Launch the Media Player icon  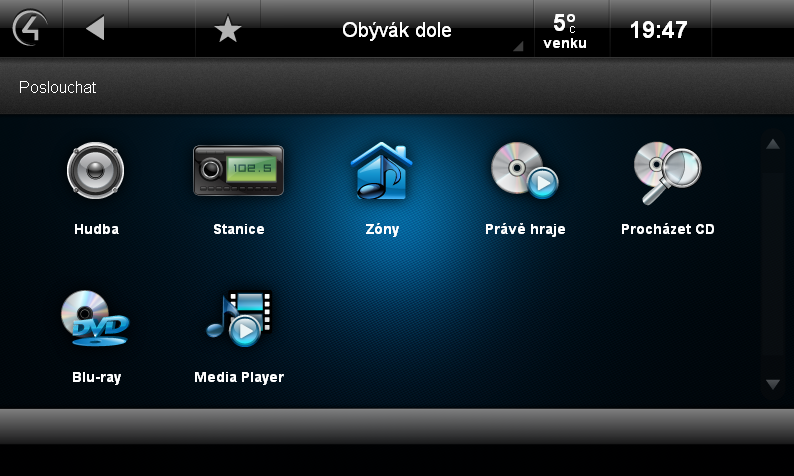pos(239,318)
